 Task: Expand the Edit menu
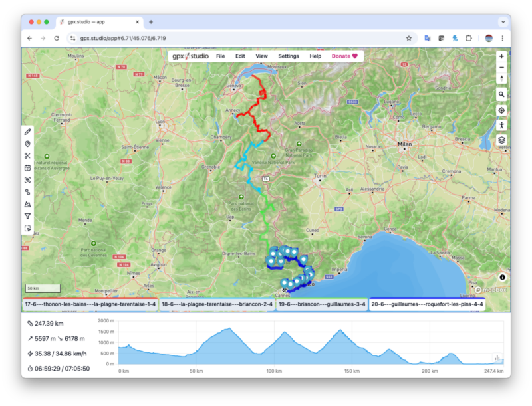click(240, 56)
